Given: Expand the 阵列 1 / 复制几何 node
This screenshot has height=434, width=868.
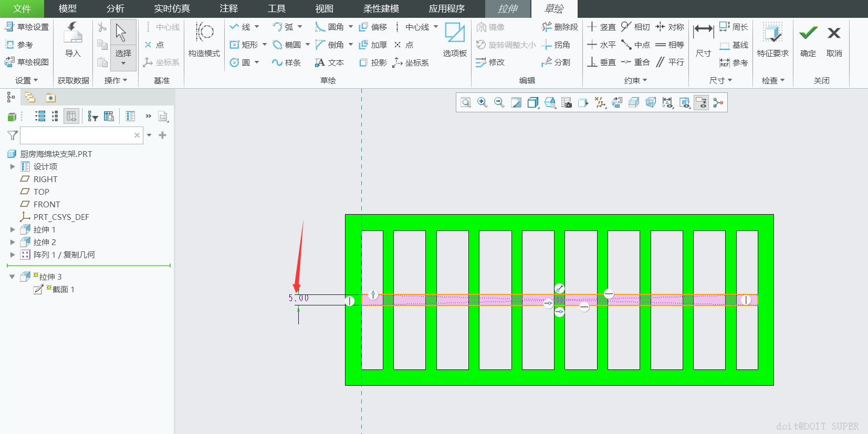Looking at the screenshot, I should click(x=13, y=255).
